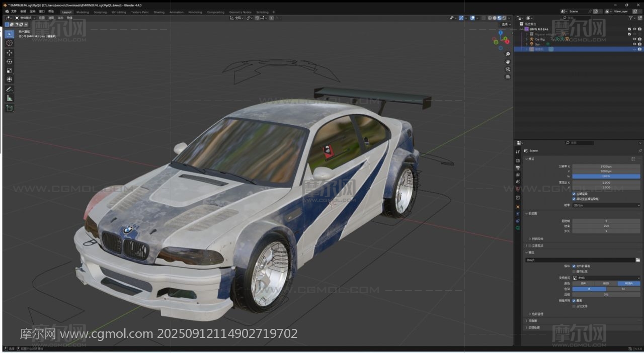This screenshot has height=353, width=644.
Task: Click the pan hand viewport icon
Action: coord(508,61)
